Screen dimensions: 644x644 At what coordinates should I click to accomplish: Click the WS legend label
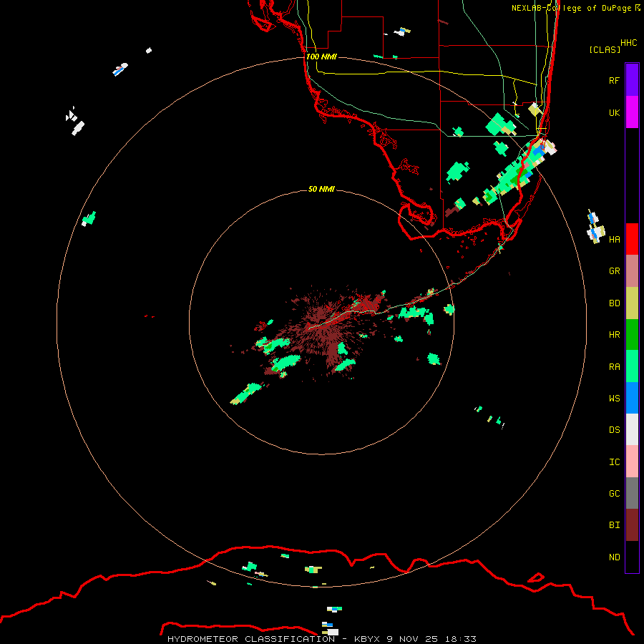[614, 399]
